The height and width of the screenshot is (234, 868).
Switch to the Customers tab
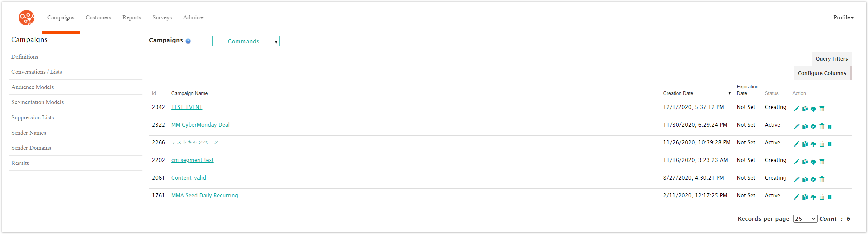pos(98,18)
